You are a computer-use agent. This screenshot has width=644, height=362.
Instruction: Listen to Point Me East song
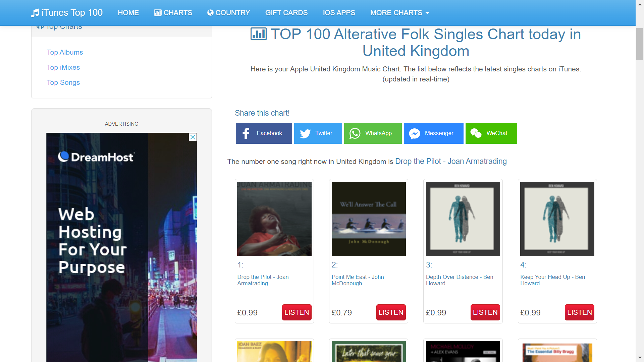(391, 312)
